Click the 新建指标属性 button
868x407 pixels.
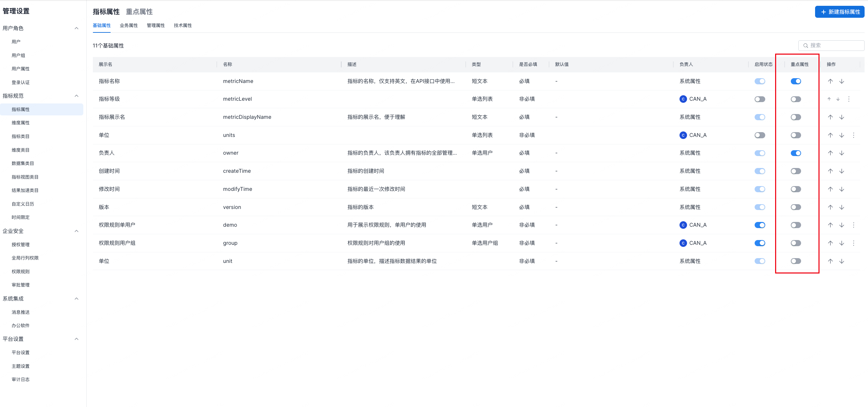pyautogui.click(x=840, y=12)
